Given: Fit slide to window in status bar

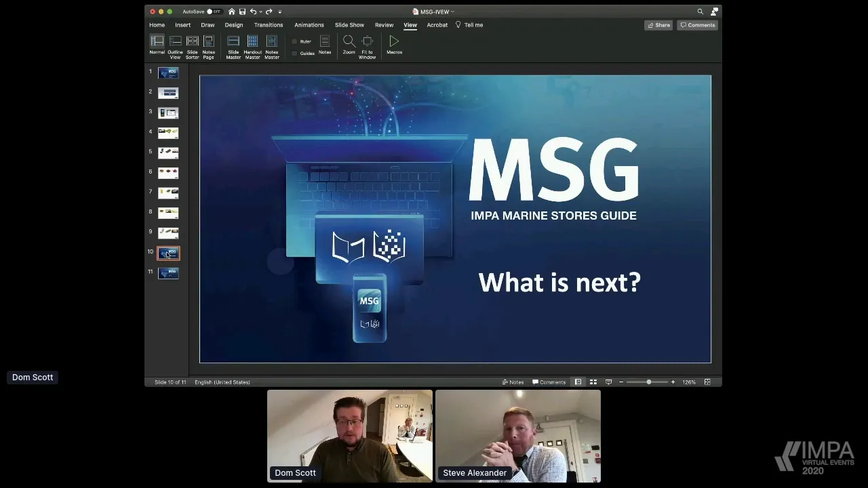Looking at the screenshot, I should [x=707, y=382].
